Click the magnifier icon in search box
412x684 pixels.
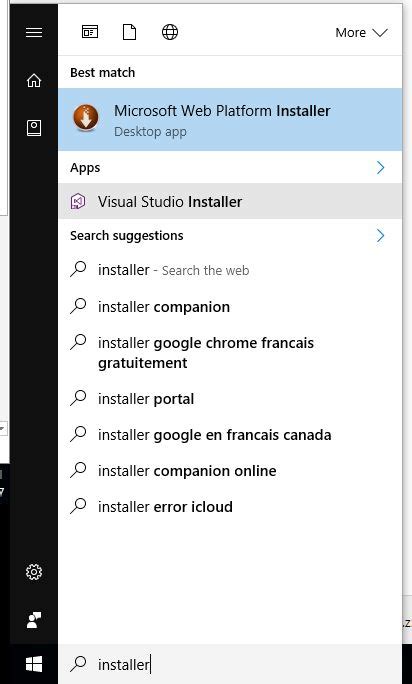click(78, 663)
